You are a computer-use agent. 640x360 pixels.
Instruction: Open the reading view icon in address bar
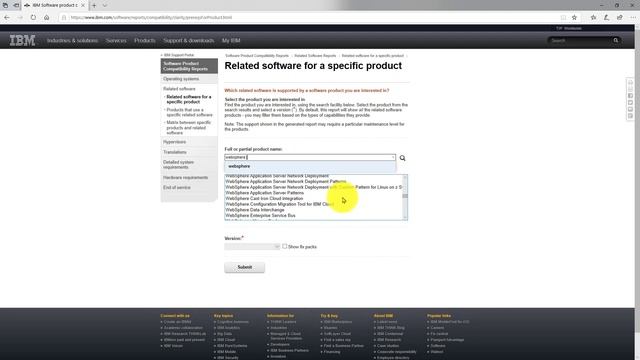(x=563, y=18)
